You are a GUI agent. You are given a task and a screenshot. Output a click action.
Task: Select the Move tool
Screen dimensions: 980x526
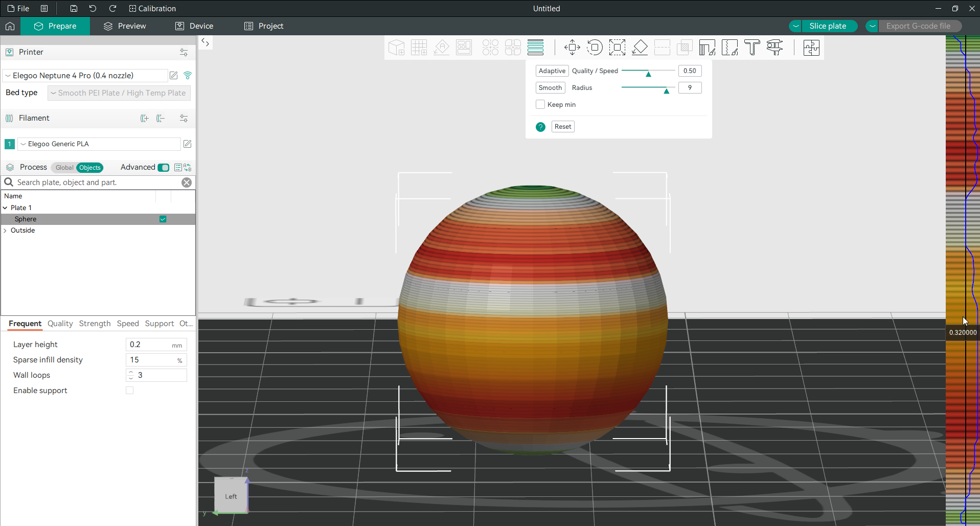pos(572,48)
